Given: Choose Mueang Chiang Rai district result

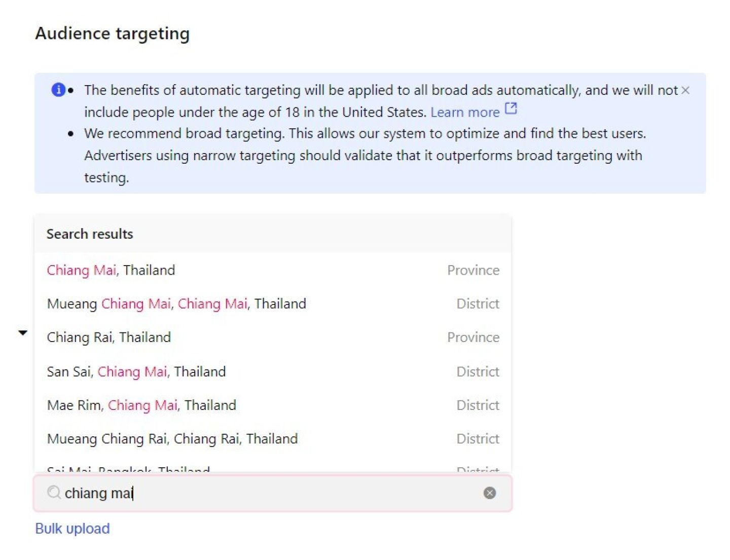Looking at the screenshot, I should click(x=172, y=439).
